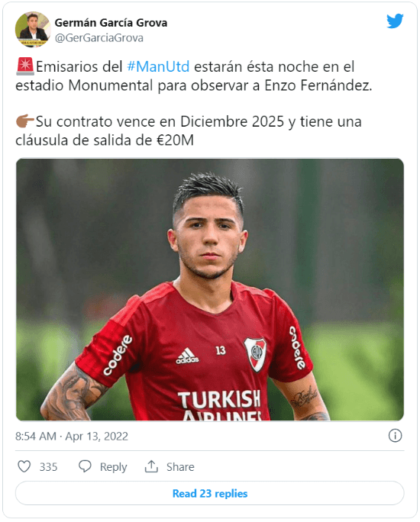Open the #ManUtd hashtag link
The image size is (420, 522).
pos(158,66)
